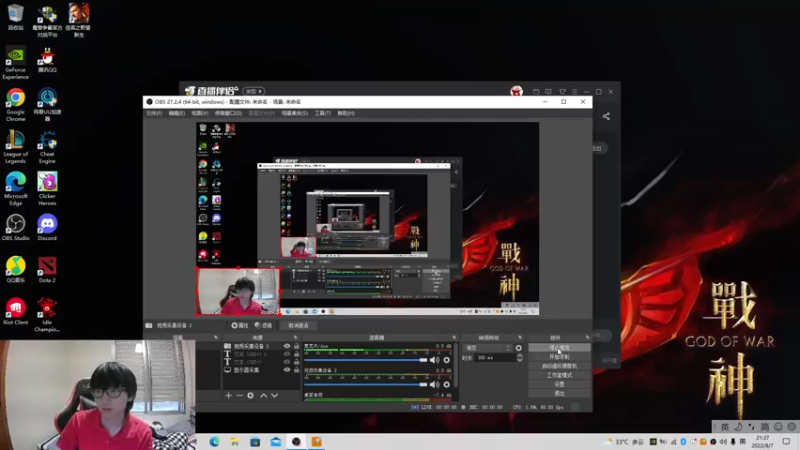
Task: Adjust the 300 ms duration stepper arrows
Action: [519, 358]
